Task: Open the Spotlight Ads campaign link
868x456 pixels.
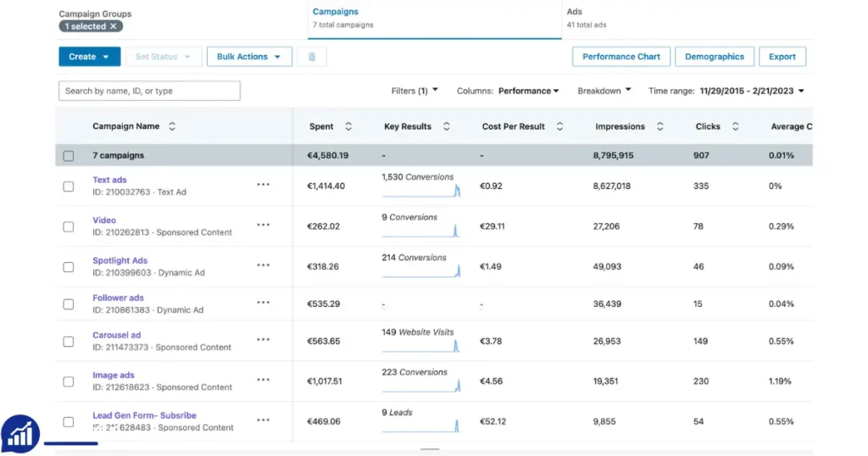Action: tap(120, 261)
